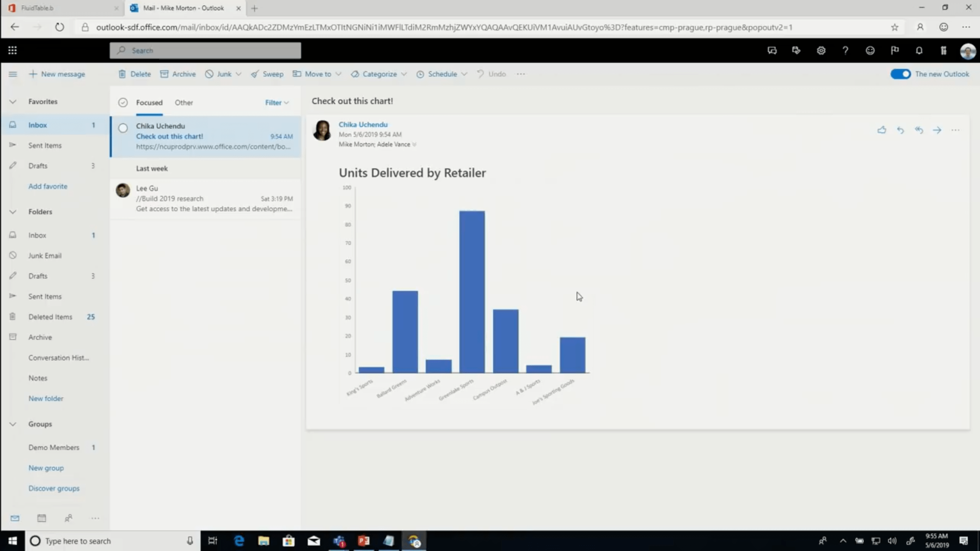Open the Move to dropdown
Image resolution: width=980 pixels, height=551 pixels.
(317, 74)
